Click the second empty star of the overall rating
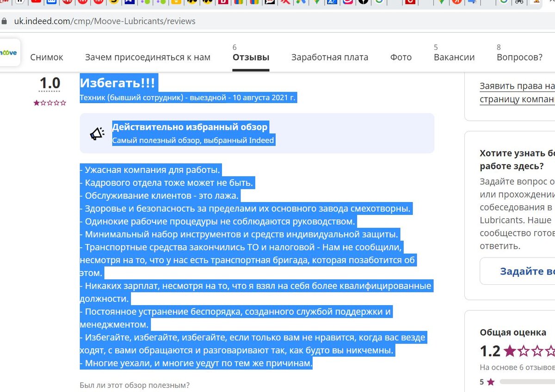The width and height of the screenshot is (555, 392). point(524,351)
